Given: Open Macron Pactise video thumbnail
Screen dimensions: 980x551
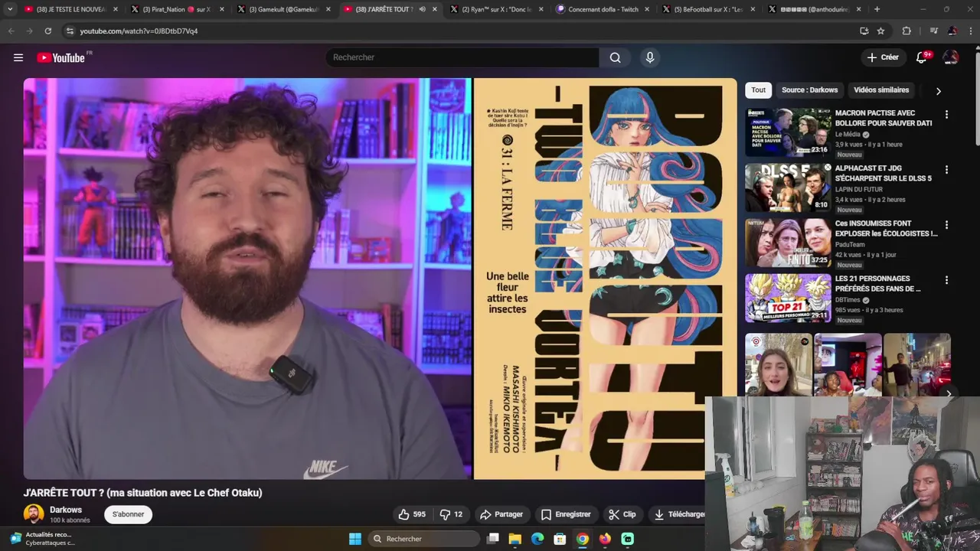Looking at the screenshot, I should click(788, 132).
